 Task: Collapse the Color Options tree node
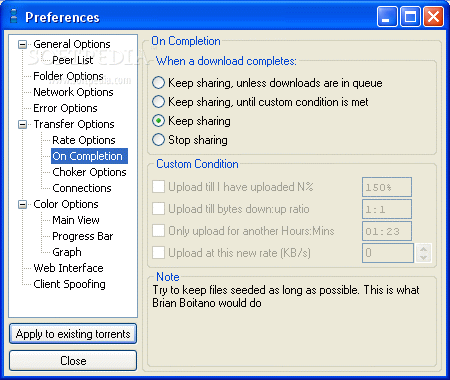coord(22,204)
